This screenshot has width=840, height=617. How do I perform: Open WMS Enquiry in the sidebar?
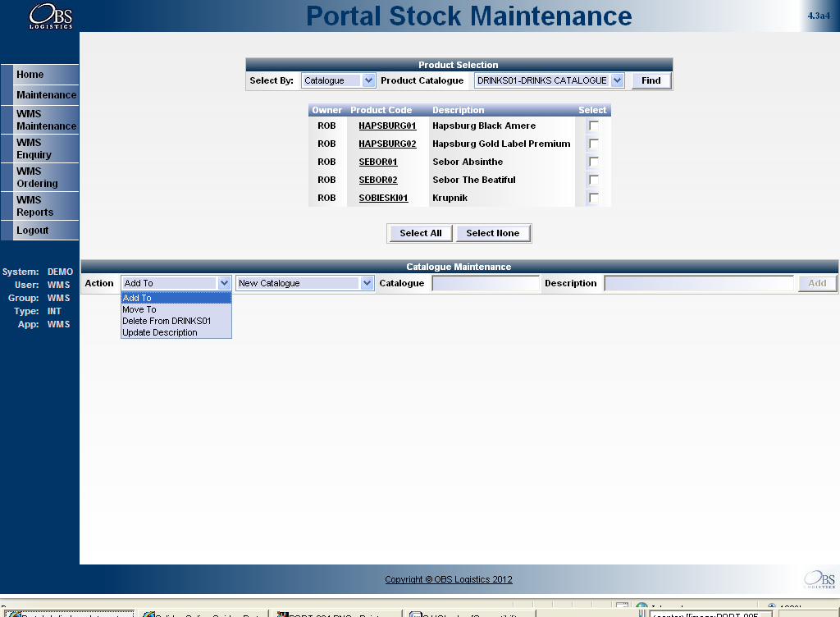pos(39,149)
